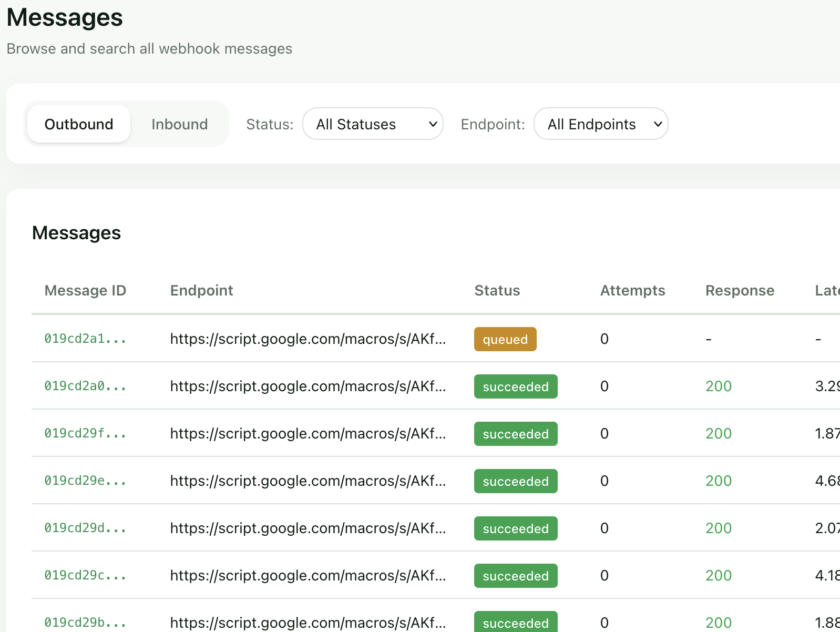
Task: Open message 019cd29c link
Action: click(x=85, y=575)
